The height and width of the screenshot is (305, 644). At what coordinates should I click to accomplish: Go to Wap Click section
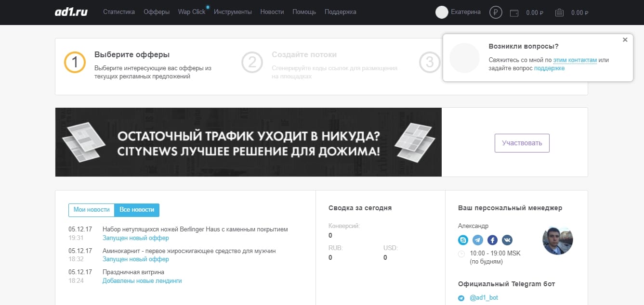192,12
